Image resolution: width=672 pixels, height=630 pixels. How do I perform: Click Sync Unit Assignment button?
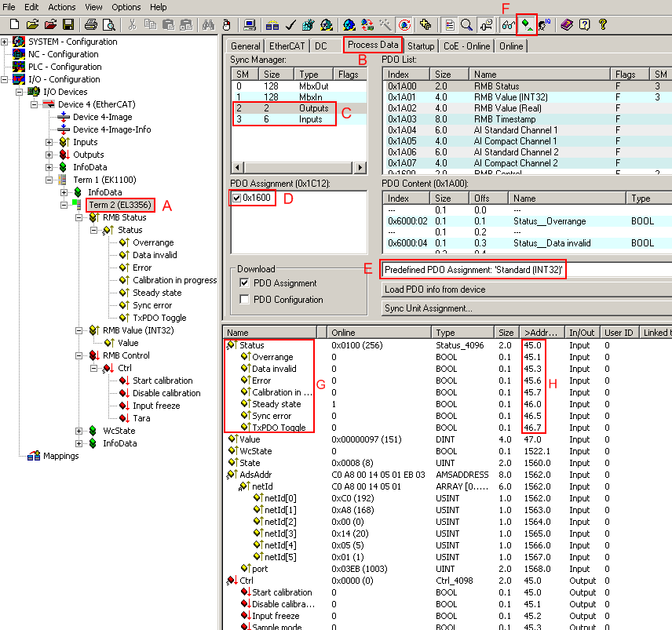526,308
